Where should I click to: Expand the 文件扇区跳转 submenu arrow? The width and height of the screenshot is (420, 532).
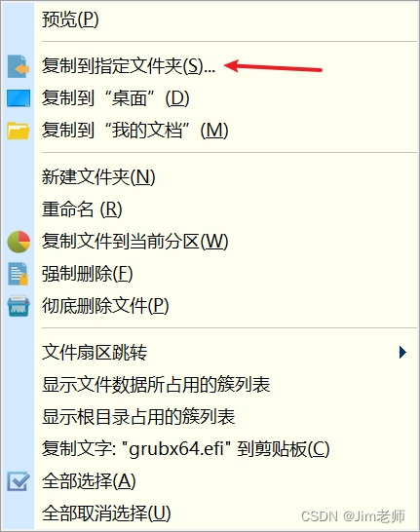[402, 352]
